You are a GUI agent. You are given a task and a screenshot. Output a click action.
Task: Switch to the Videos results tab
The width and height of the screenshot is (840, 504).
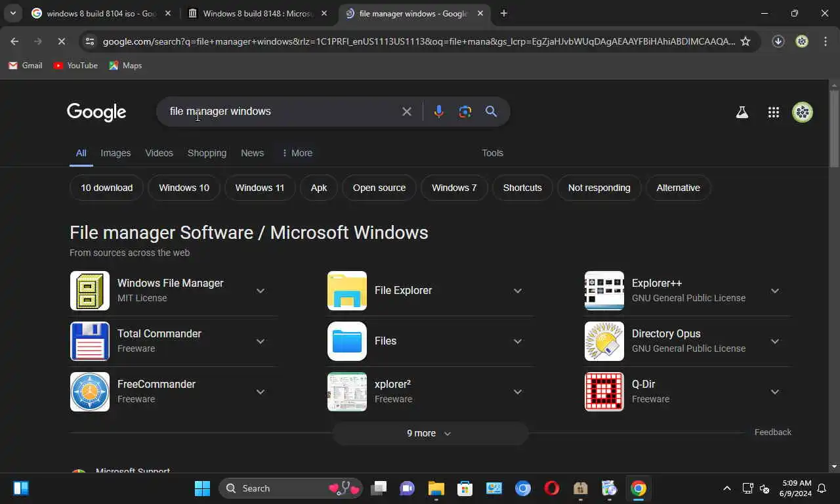159,153
